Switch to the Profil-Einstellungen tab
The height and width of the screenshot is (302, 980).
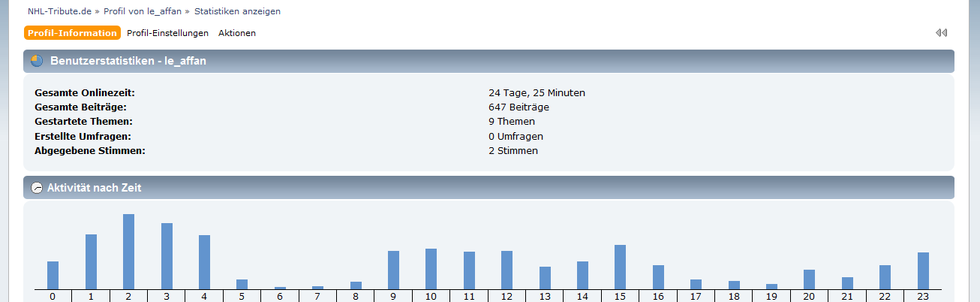coord(167,33)
